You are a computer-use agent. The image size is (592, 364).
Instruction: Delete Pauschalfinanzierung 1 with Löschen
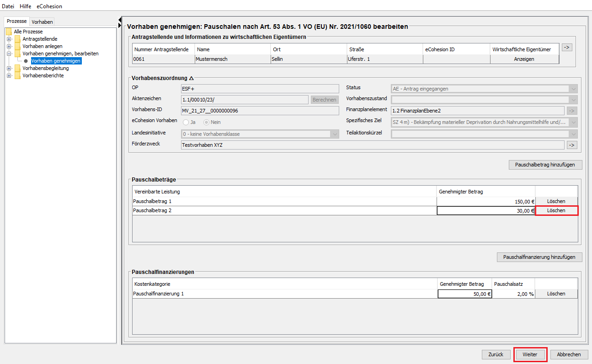tap(556, 294)
